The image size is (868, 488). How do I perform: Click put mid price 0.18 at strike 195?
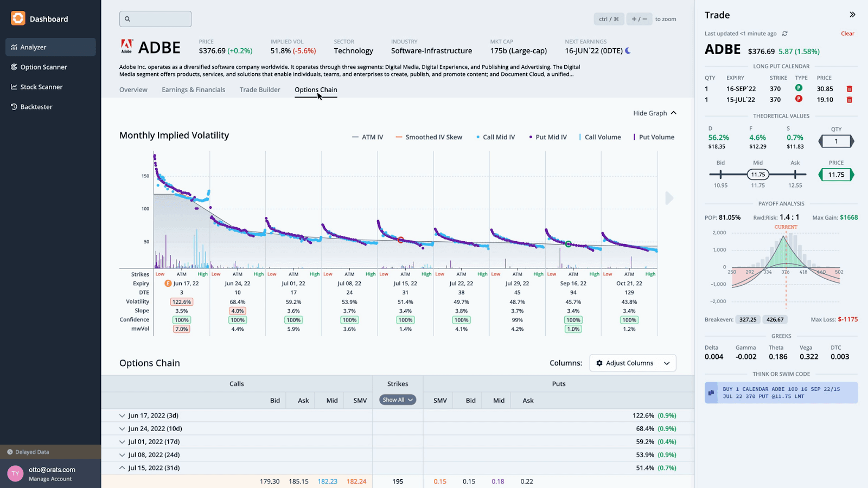pos(498,481)
